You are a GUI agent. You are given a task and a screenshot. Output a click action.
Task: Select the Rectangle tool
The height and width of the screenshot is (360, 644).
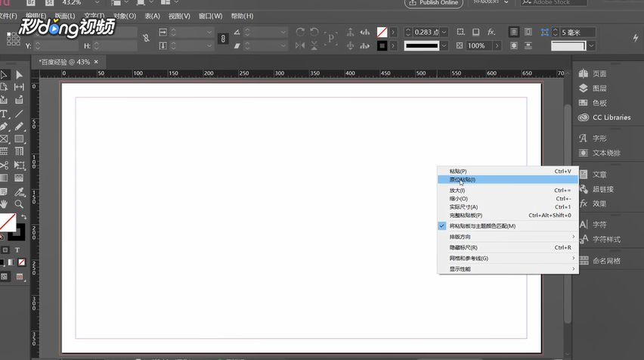(x=19, y=139)
